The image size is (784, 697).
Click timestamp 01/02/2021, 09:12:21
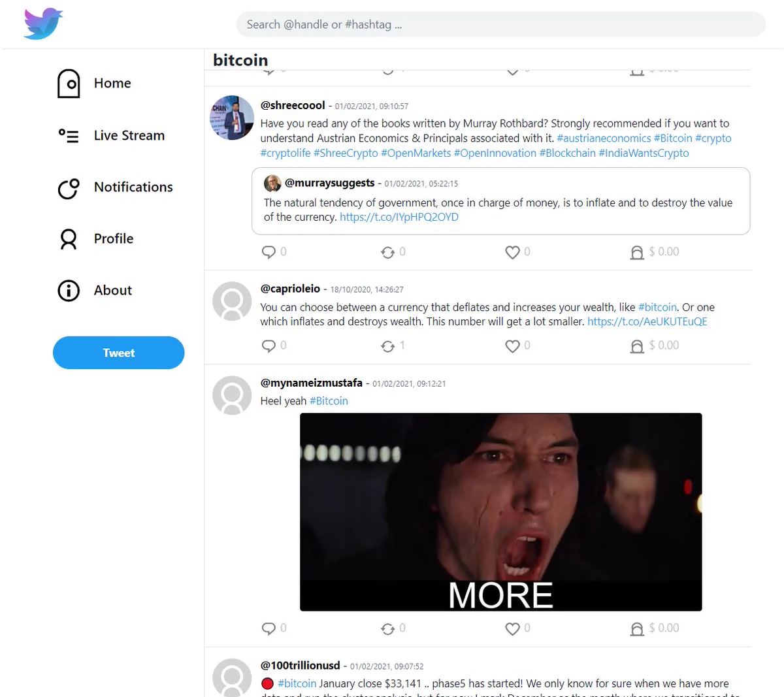(x=409, y=383)
